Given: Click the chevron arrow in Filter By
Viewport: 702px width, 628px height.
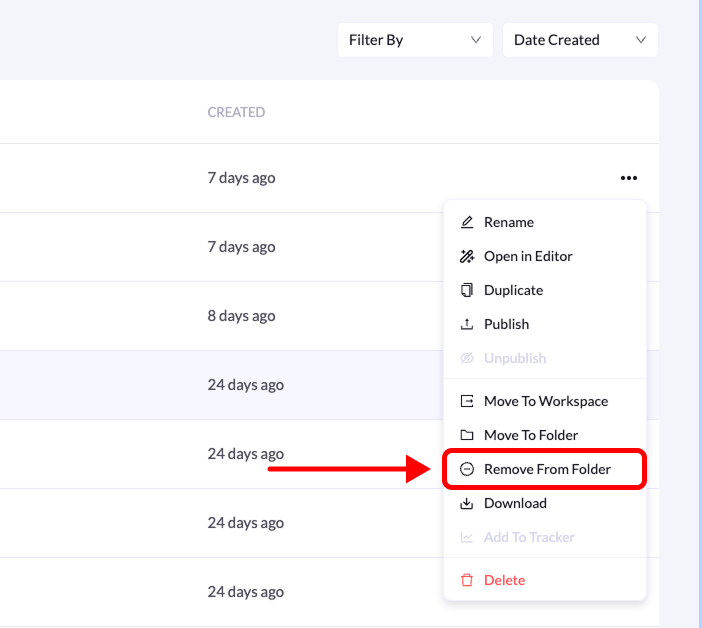Looking at the screenshot, I should [475, 40].
